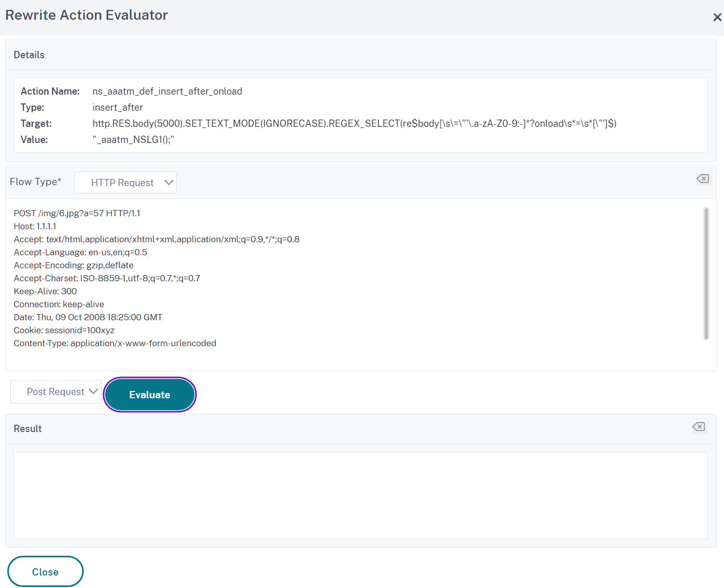Close the Rewrite Action Evaluator dialog
The height and width of the screenshot is (588, 724).
(717, 17)
